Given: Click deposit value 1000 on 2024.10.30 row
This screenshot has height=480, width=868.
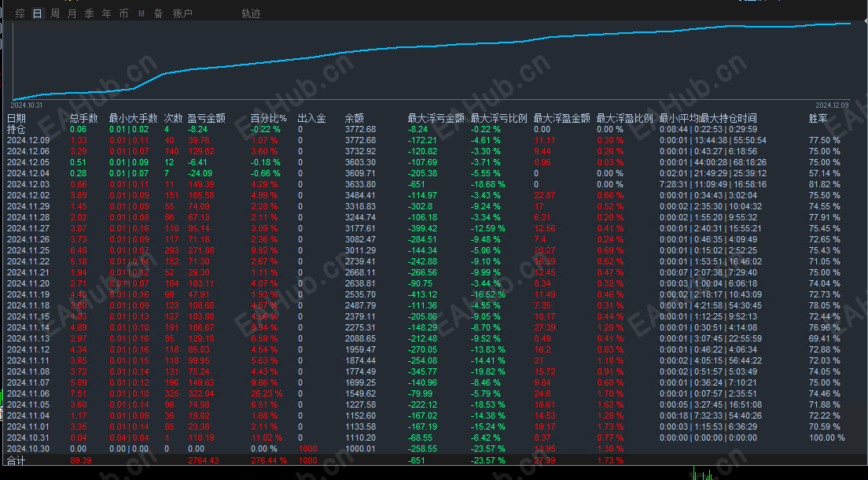Looking at the screenshot, I should [x=307, y=449].
